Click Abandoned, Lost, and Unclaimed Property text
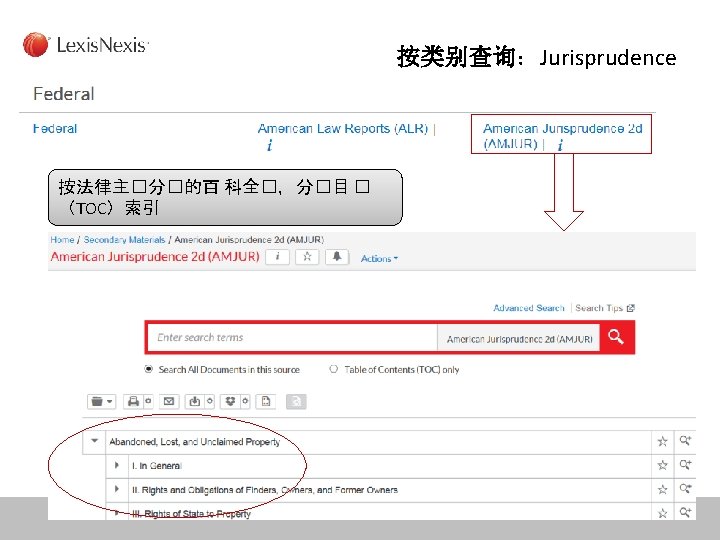720x540 pixels. [195, 442]
